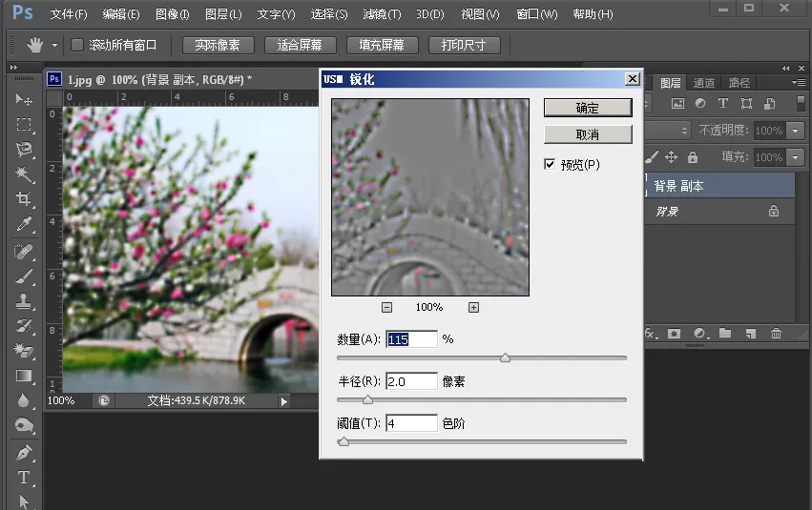This screenshot has width=812, height=510.
Task: Select the Horizontal Type tool
Action: point(23,477)
